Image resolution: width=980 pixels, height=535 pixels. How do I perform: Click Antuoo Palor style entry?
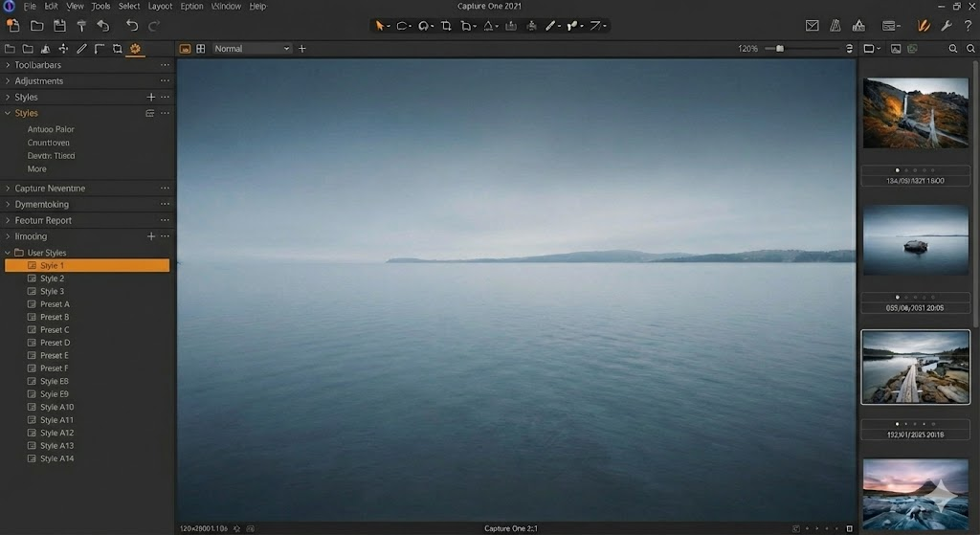51,129
